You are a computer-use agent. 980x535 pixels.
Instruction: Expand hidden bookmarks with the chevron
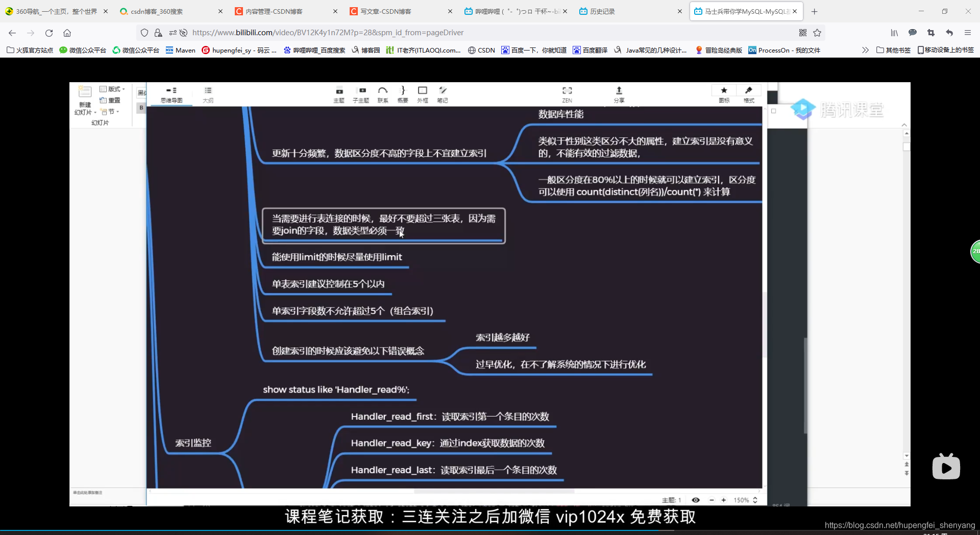click(865, 50)
